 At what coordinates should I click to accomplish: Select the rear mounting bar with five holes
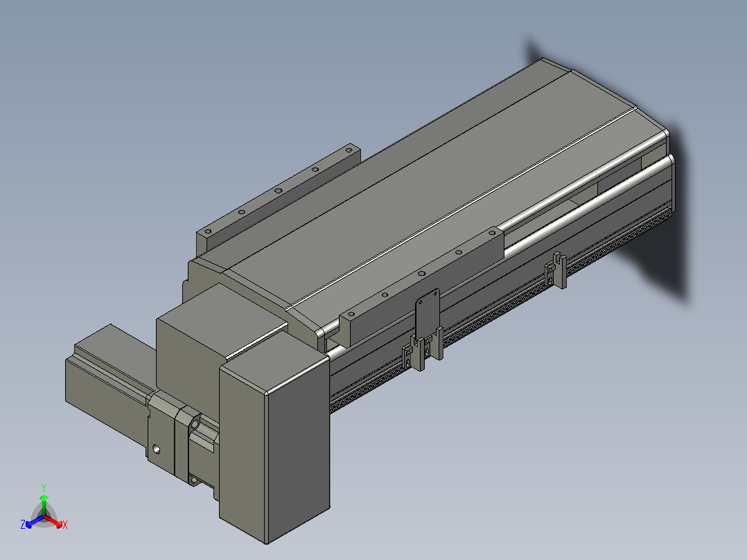279,198
